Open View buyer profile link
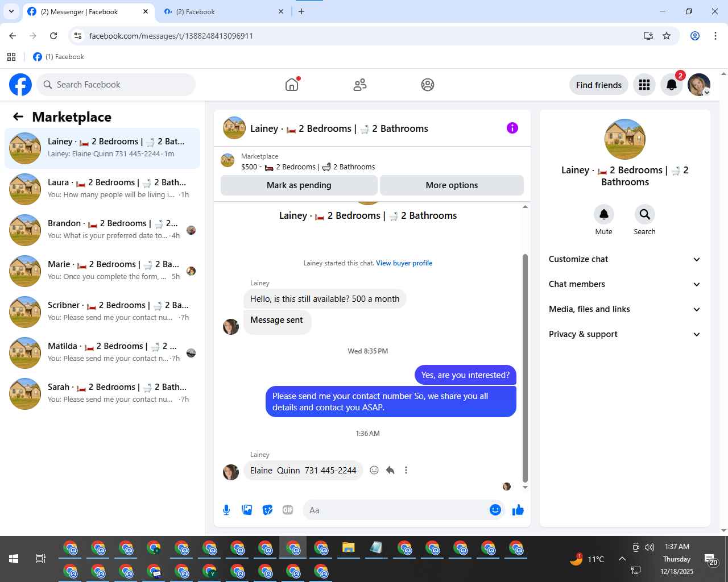Screen dimensions: 728x582 404,263
